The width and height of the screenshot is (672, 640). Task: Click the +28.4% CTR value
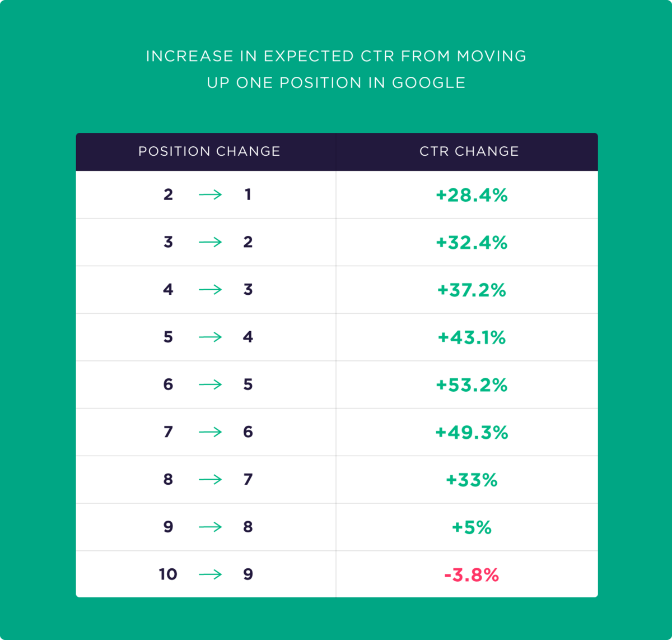[x=472, y=195]
